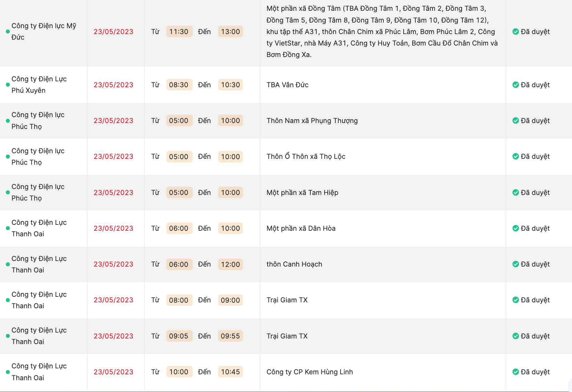Click the check icon for Một phần xã Dân Hòa
The image size is (572, 392).
click(516, 228)
